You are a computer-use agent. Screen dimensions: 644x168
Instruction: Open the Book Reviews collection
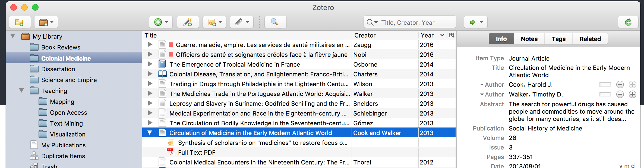(x=61, y=47)
